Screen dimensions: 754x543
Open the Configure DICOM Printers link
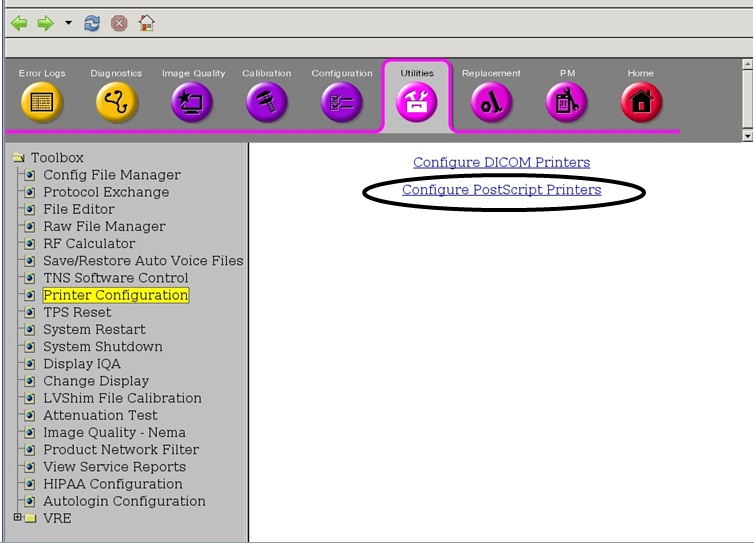(x=501, y=162)
